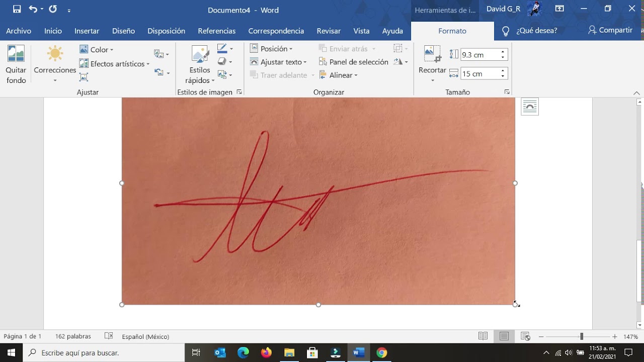Viewport: 644px width, 362px height.
Task: Switch to Web Layout view
Action: [x=525, y=336]
